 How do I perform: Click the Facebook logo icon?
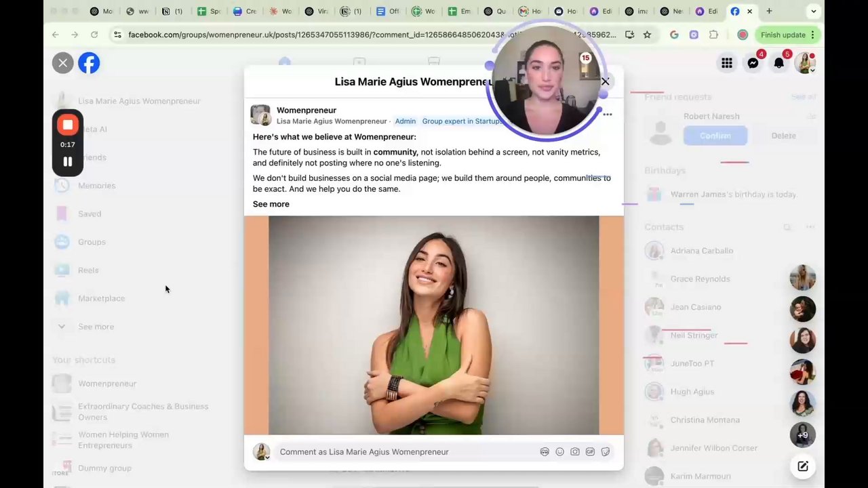pyautogui.click(x=89, y=63)
